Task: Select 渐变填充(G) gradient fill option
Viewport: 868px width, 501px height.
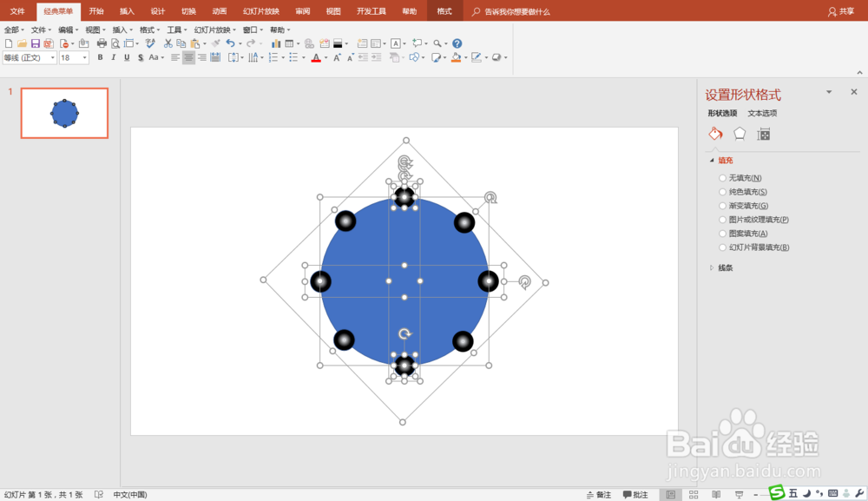Action: [744, 206]
